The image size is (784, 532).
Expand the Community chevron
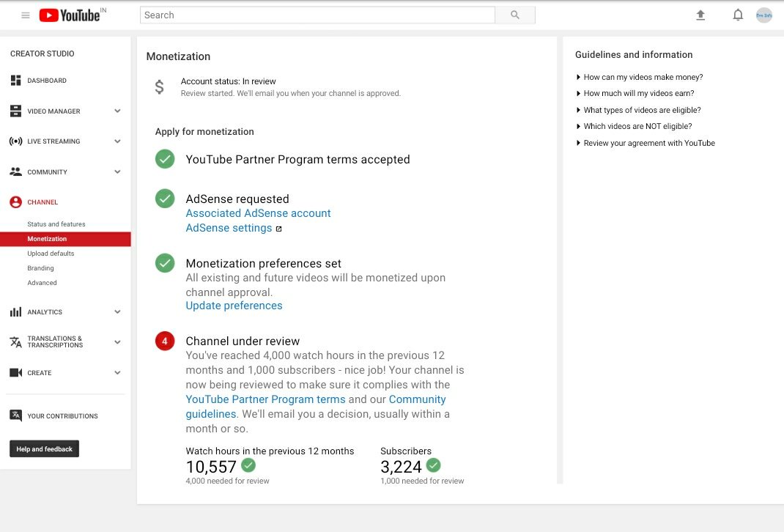(117, 171)
